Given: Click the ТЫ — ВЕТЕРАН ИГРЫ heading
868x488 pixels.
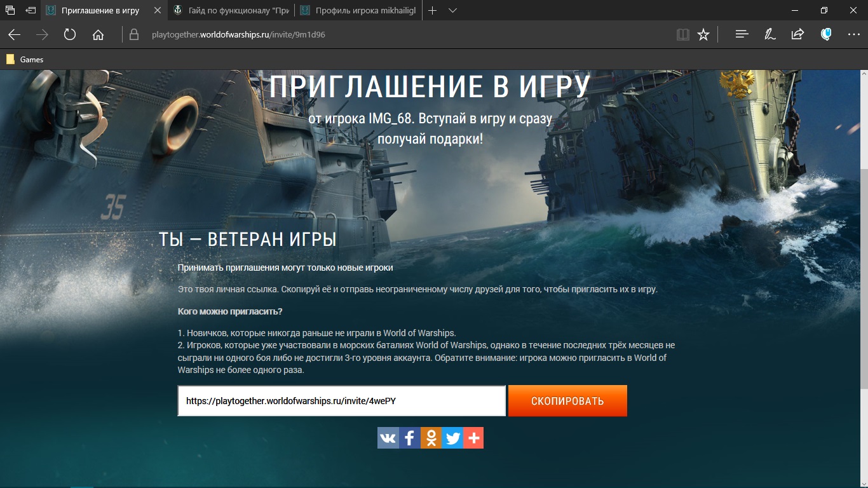Looking at the screenshot, I should click(x=247, y=240).
